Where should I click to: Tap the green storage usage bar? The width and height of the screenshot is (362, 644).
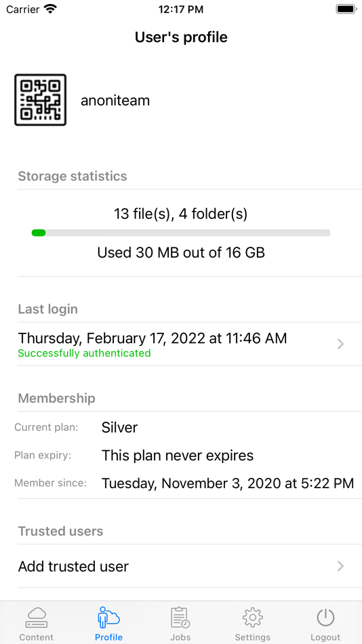39,233
